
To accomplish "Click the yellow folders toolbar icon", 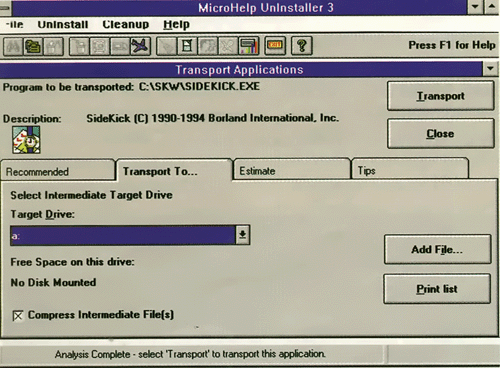I will [x=33, y=46].
